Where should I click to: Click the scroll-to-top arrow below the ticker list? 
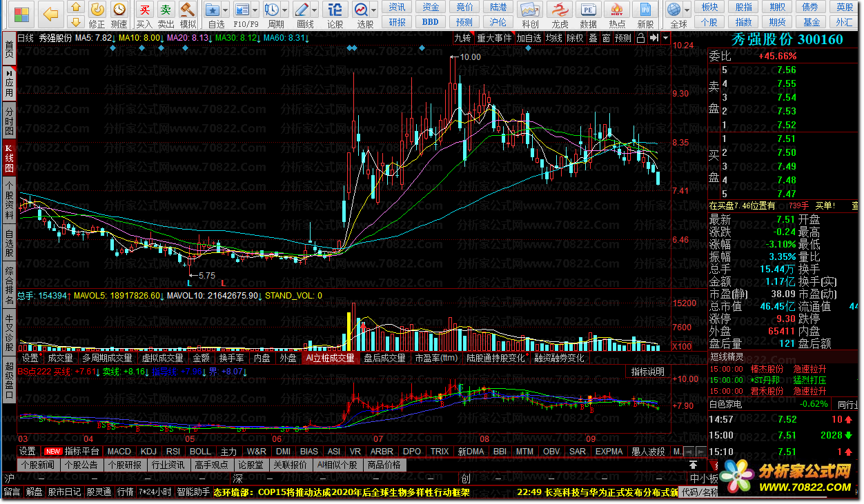point(693,465)
